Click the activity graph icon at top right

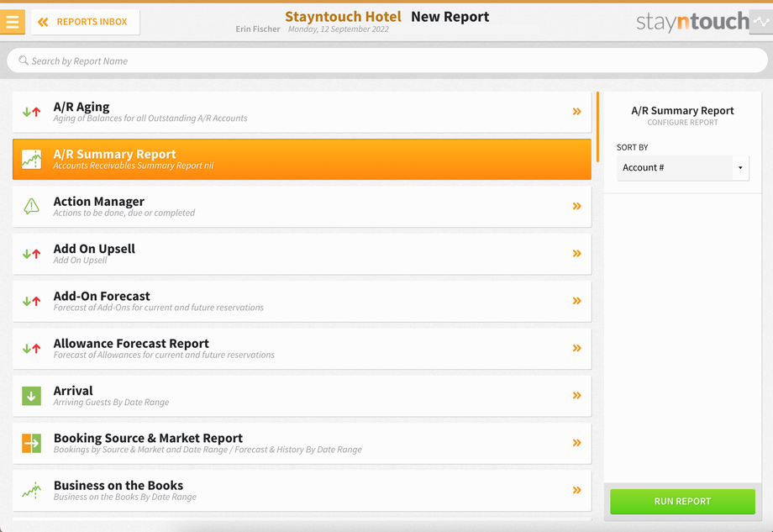[x=760, y=22]
